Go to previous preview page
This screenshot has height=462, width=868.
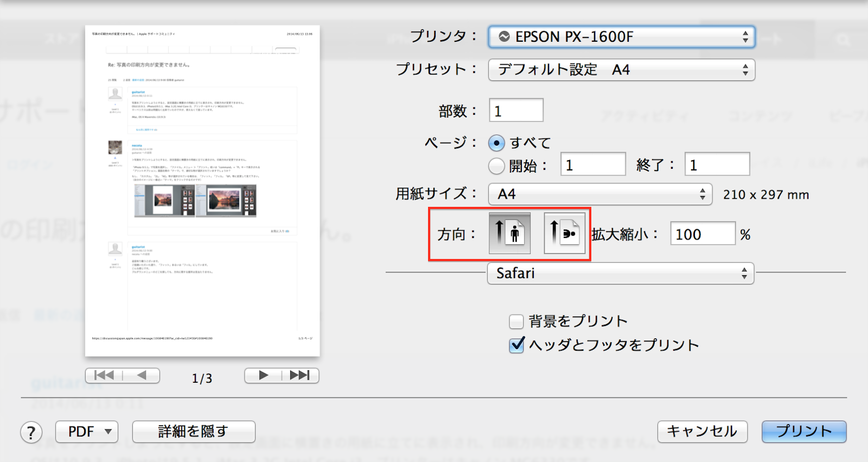click(x=142, y=375)
